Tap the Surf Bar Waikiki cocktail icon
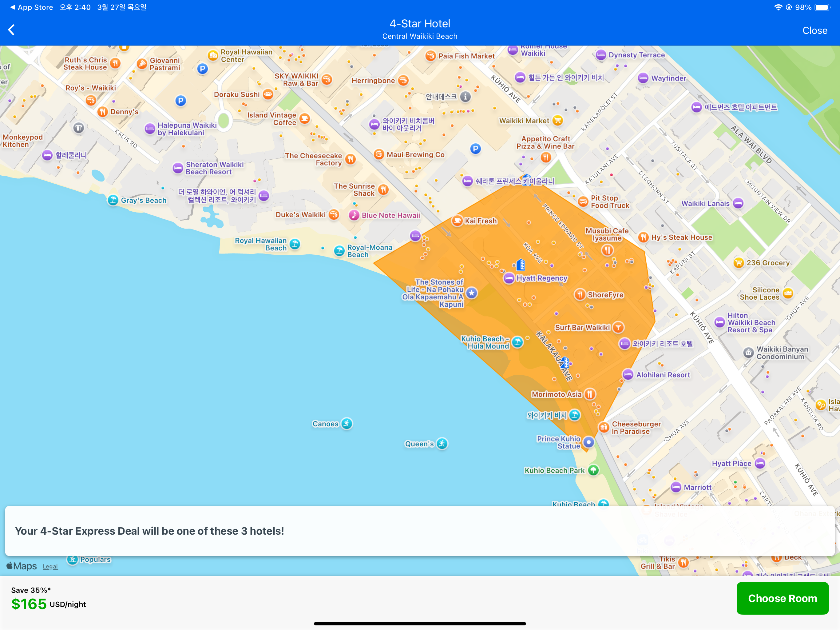The image size is (840, 630). pos(618,327)
